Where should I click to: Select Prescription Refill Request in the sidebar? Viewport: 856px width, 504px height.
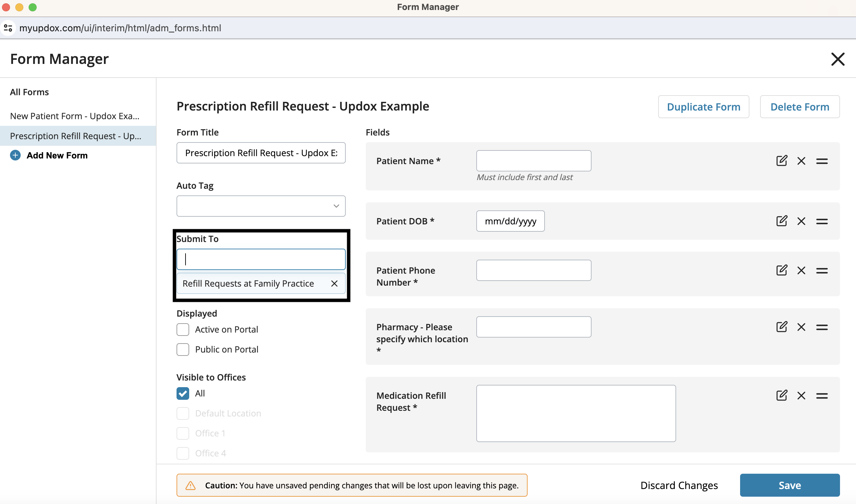(x=75, y=136)
